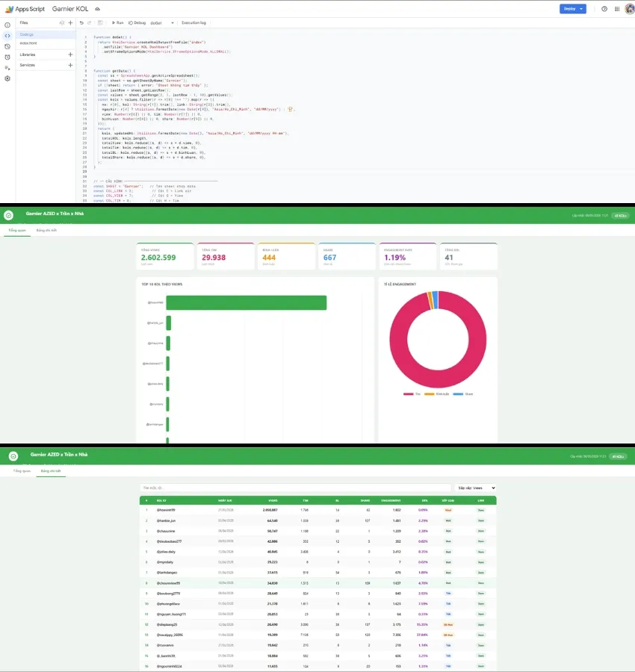
Task: Click the ENGAGEMENT column header
Action: pos(391,500)
